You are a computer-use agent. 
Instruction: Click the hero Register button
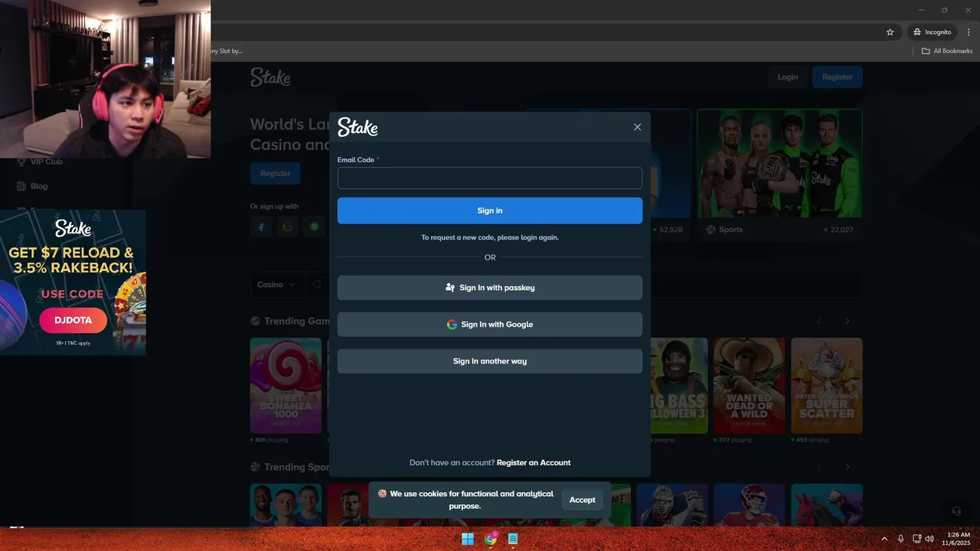click(276, 174)
